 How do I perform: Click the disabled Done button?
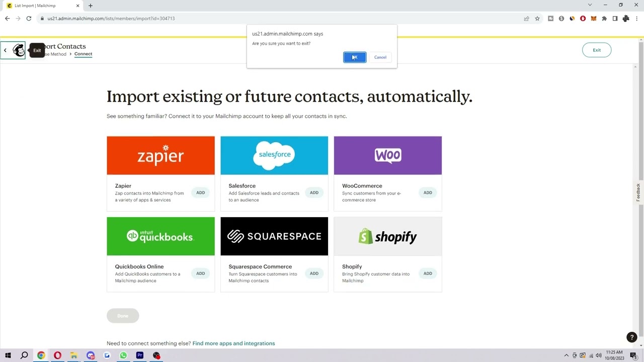pyautogui.click(x=123, y=316)
